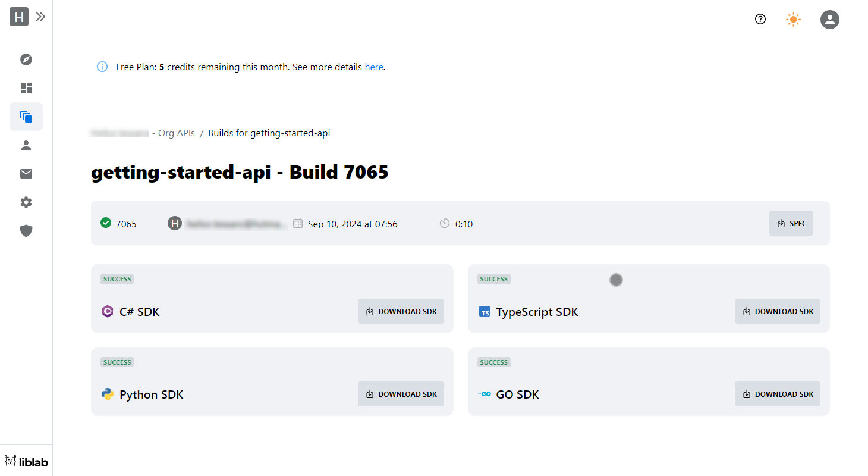Image resolution: width=868 pixels, height=476 pixels.
Task: Open the compass explore icon in sidebar
Action: [26, 59]
